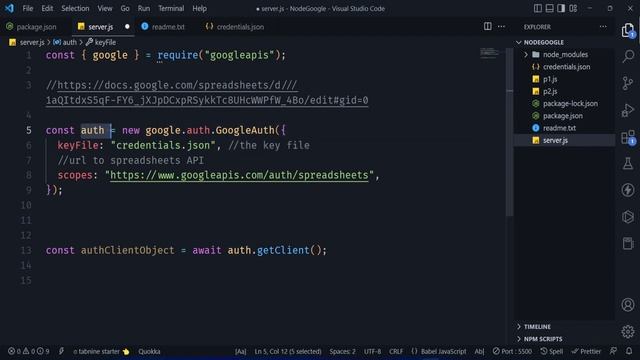Toggle the Spell checker status item
Image resolution: width=640 pixels, height=360 pixels.
551,351
